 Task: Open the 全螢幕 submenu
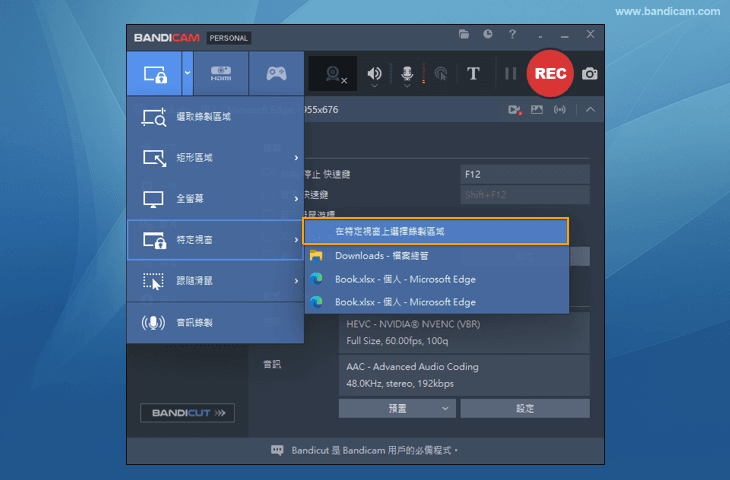pos(216,199)
